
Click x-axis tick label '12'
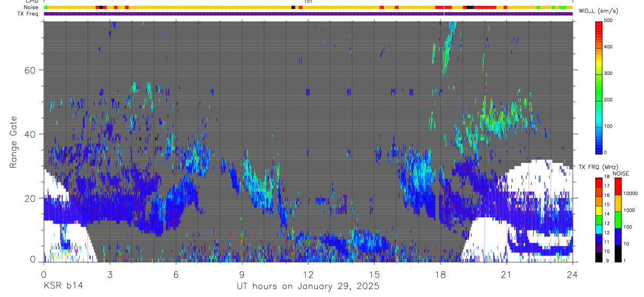[308, 275]
